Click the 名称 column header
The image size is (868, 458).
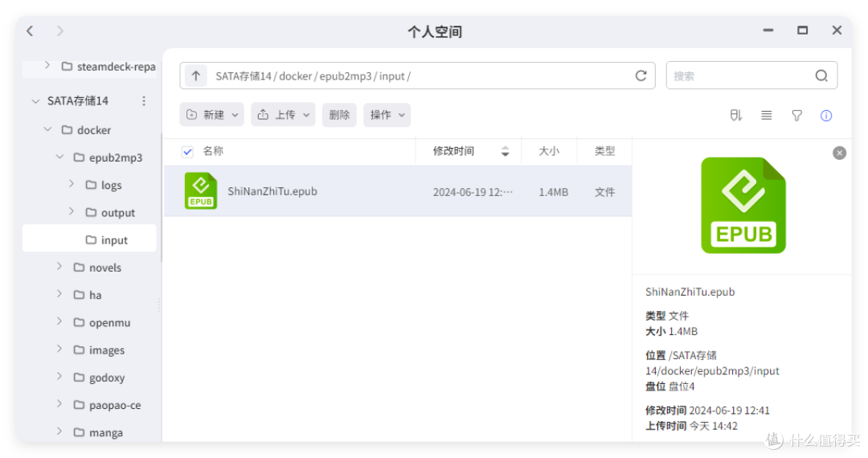(213, 151)
